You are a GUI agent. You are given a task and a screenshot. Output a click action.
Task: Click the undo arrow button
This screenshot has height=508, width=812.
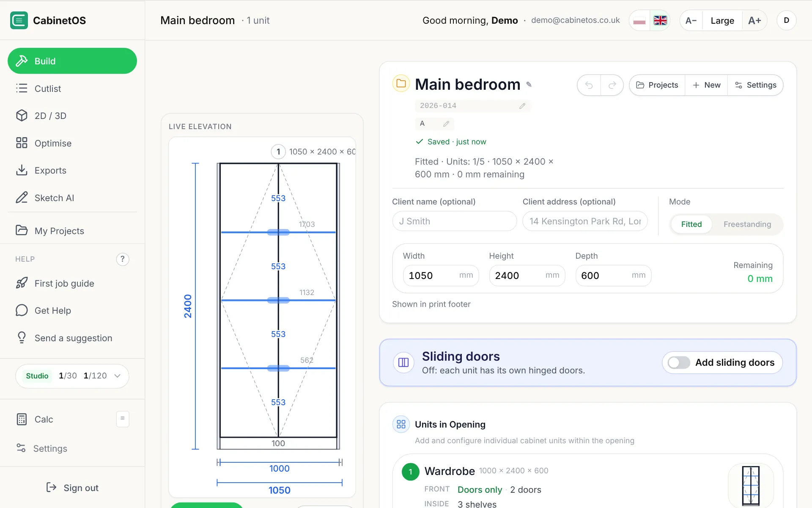(x=589, y=85)
